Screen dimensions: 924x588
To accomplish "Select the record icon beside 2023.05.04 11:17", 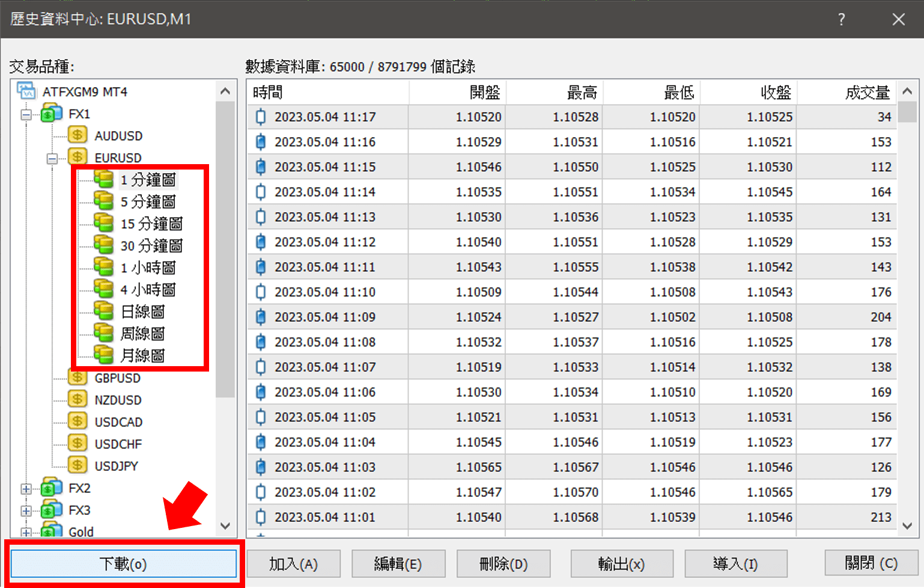I will tap(261, 117).
